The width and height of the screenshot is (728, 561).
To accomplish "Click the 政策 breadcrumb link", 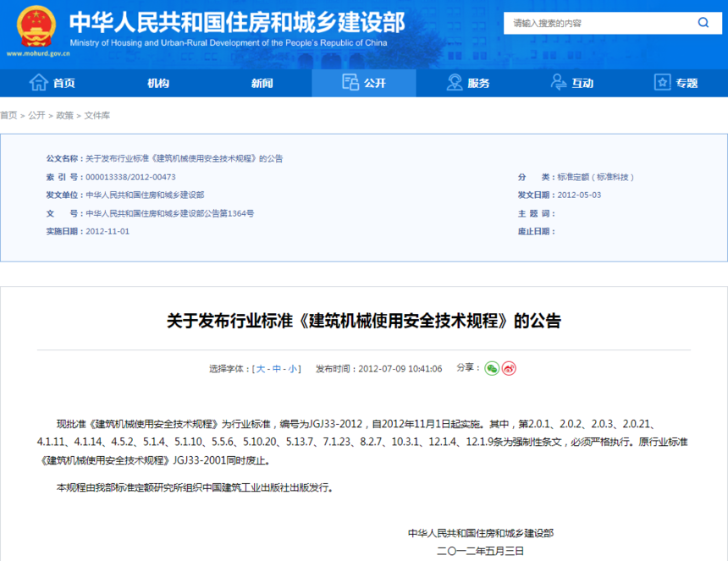I will point(65,115).
